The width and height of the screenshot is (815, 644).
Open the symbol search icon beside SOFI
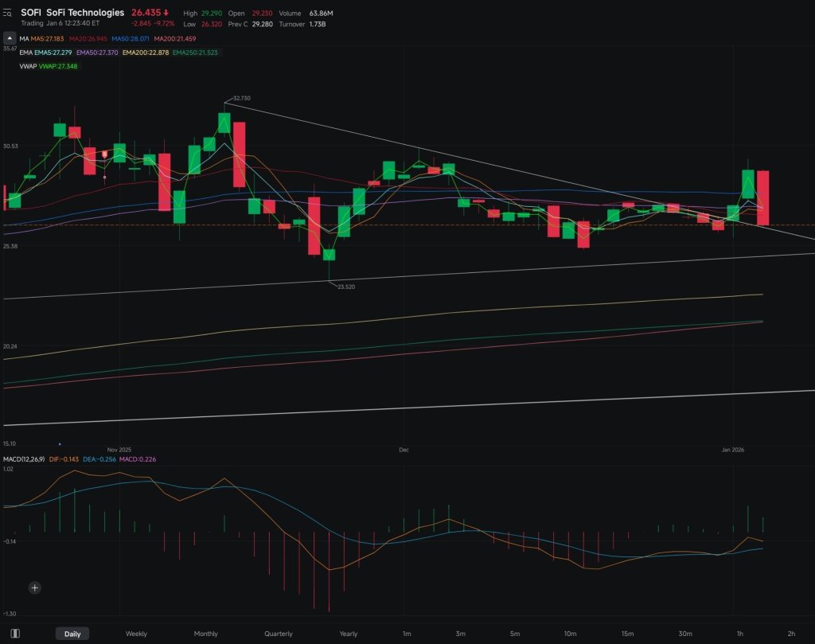coord(7,14)
